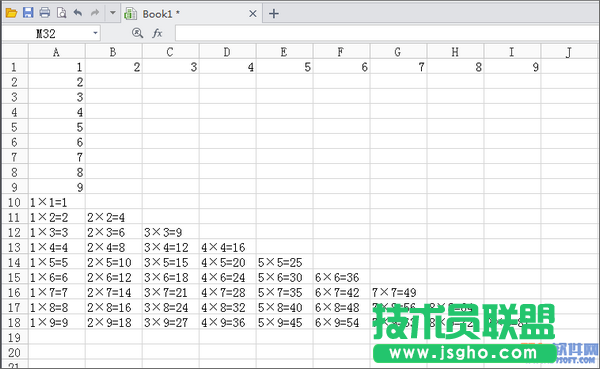The height and width of the screenshot is (369, 600).
Task: Click cell containing 2×4=8
Action: 114,247
